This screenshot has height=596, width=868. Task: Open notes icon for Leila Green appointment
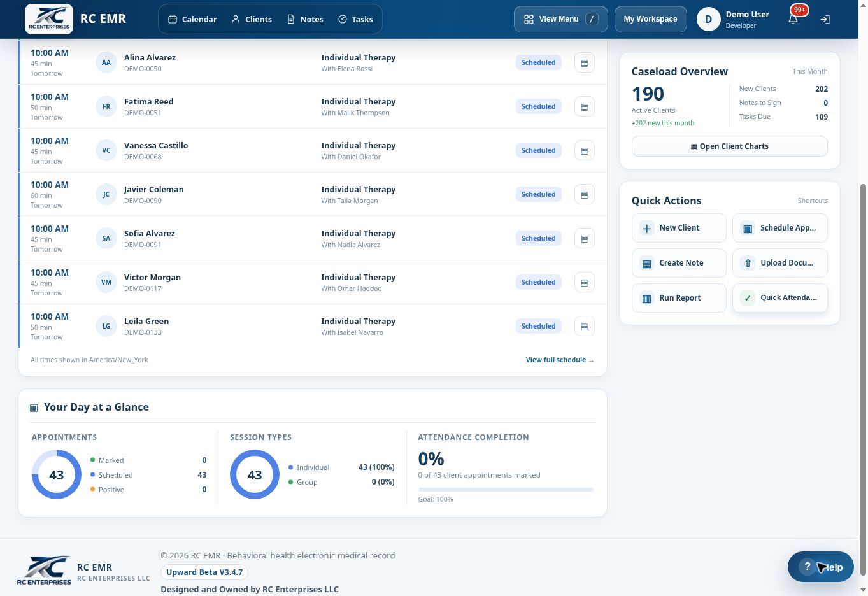pyautogui.click(x=584, y=326)
